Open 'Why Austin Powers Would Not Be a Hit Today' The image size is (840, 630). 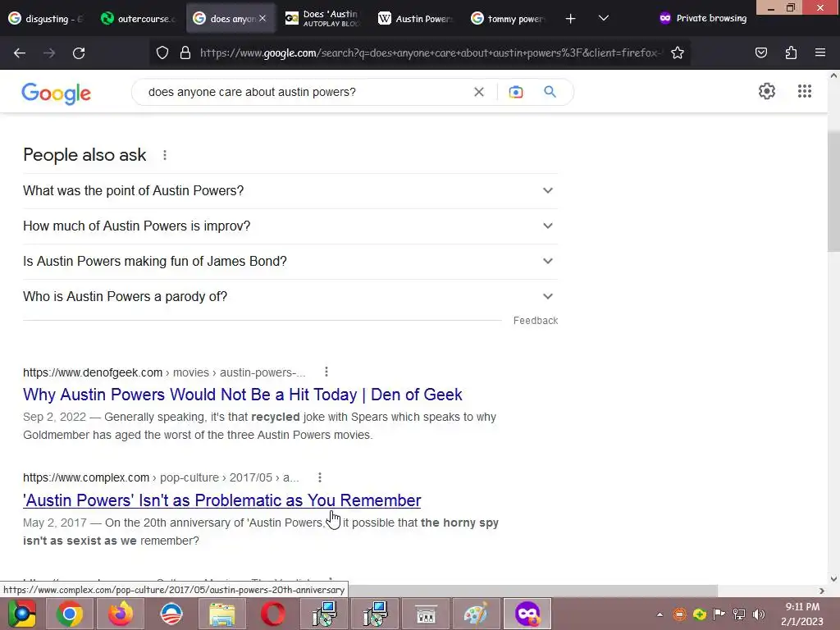(242, 395)
